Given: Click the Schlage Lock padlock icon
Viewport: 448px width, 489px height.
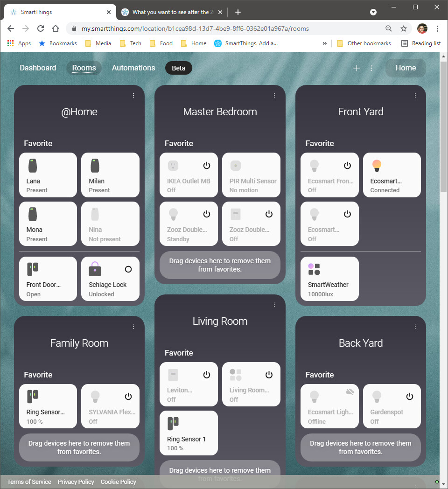Looking at the screenshot, I should (95, 269).
